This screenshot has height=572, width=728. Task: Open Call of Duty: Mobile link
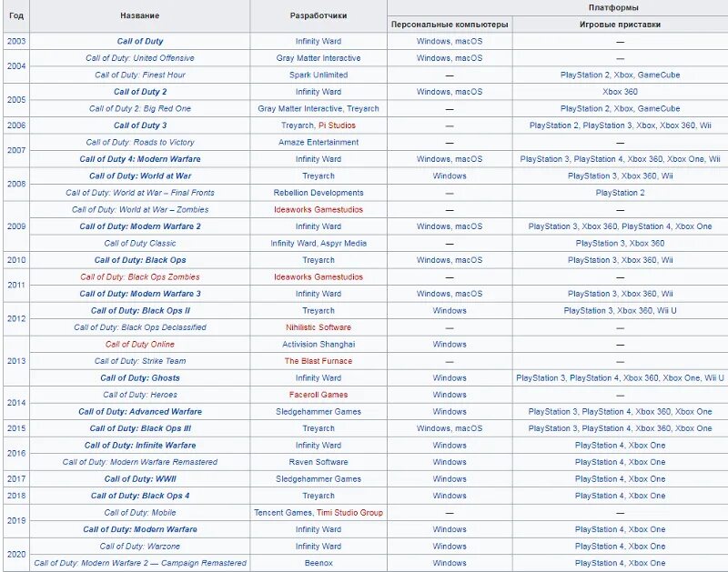tap(140, 513)
